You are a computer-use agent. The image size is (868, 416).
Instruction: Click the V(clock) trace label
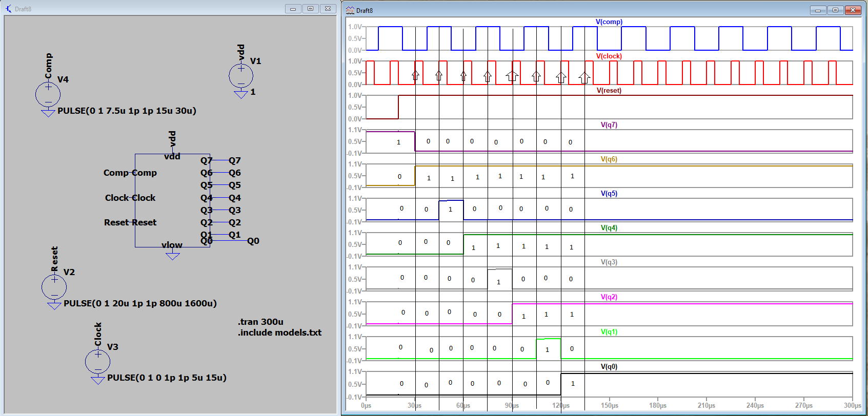(609, 56)
